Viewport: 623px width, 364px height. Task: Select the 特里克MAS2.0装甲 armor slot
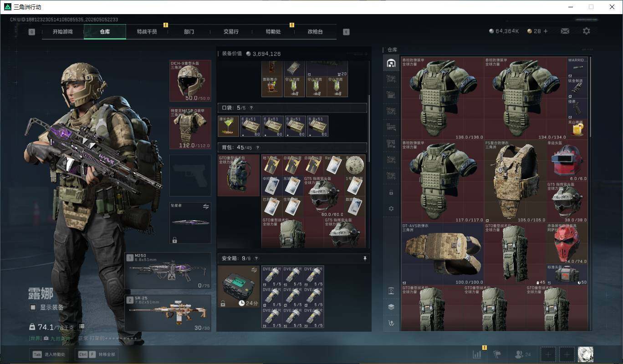[x=190, y=128]
